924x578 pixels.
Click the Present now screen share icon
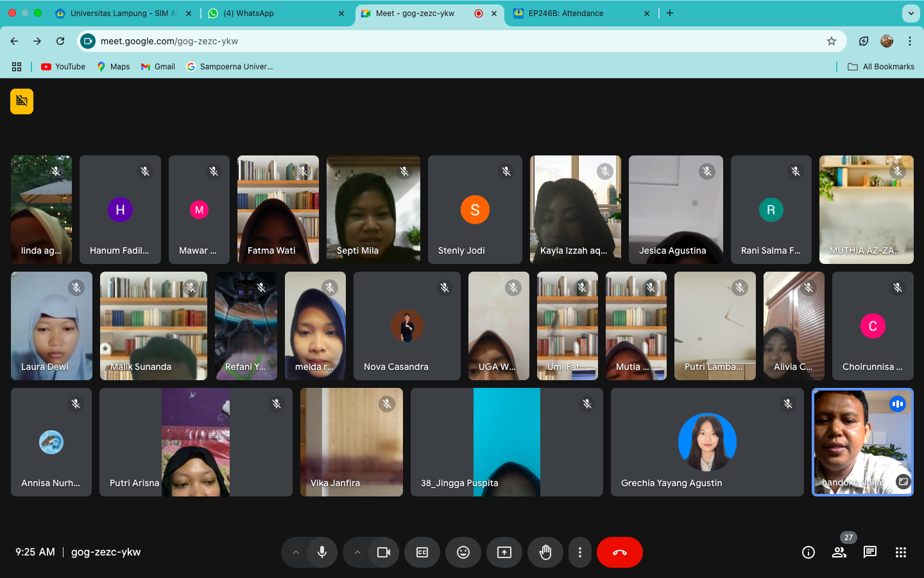tap(504, 552)
